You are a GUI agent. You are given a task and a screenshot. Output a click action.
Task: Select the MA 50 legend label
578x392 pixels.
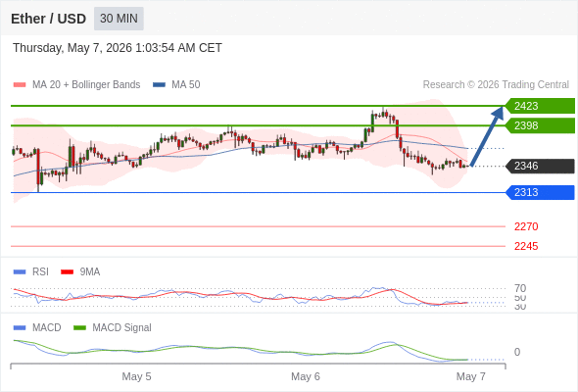tap(186, 85)
